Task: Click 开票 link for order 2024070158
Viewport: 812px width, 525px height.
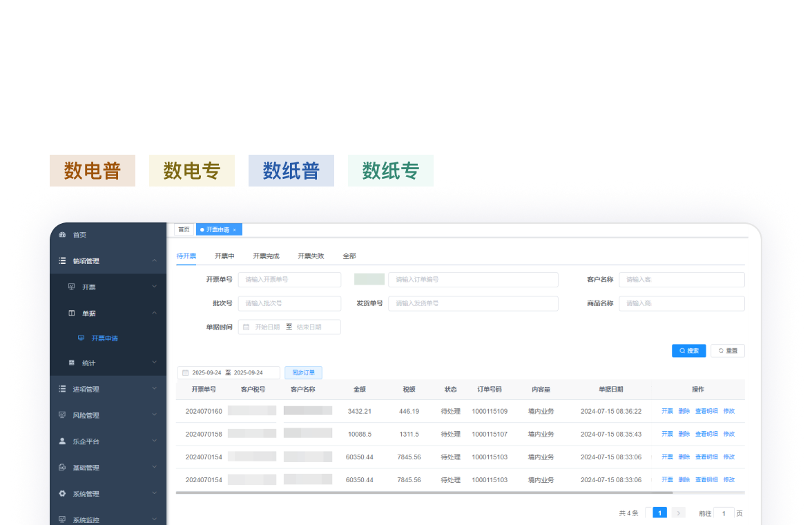Action: pyautogui.click(x=667, y=434)
